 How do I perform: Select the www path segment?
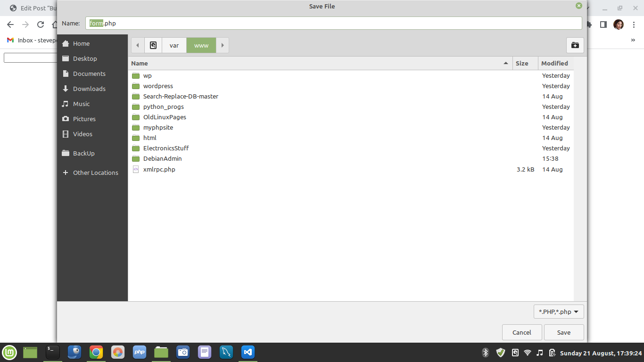pos(201,45)
